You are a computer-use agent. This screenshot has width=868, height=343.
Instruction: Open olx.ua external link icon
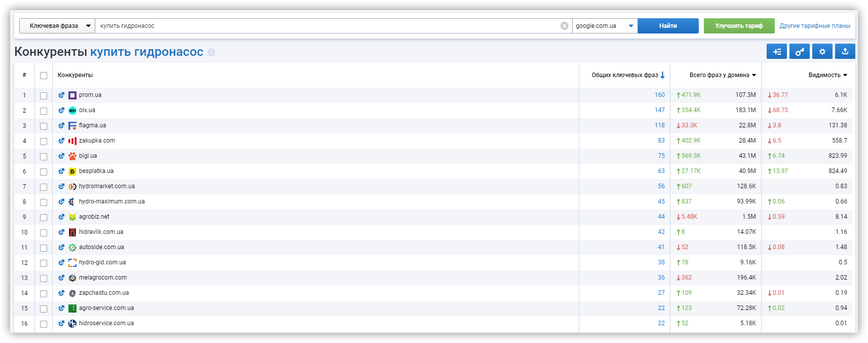click(61, 110)
